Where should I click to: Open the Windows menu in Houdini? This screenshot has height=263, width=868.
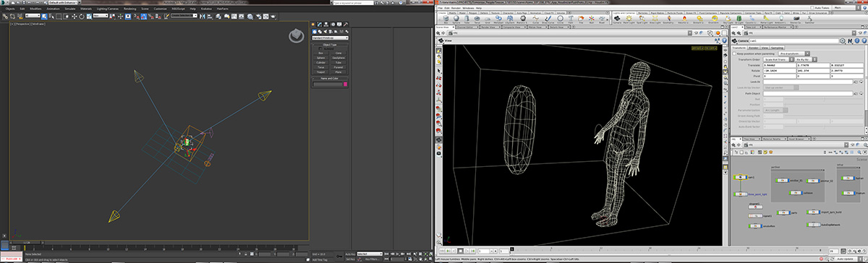coord(468,8)
